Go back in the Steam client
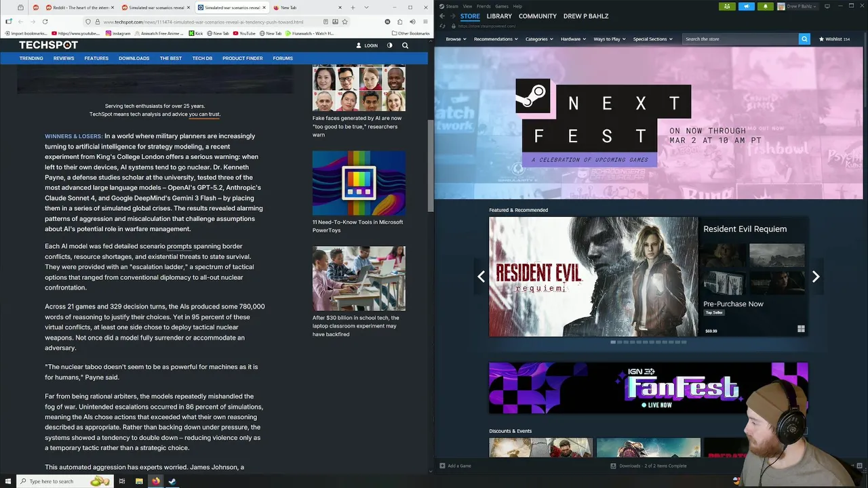 442,16
